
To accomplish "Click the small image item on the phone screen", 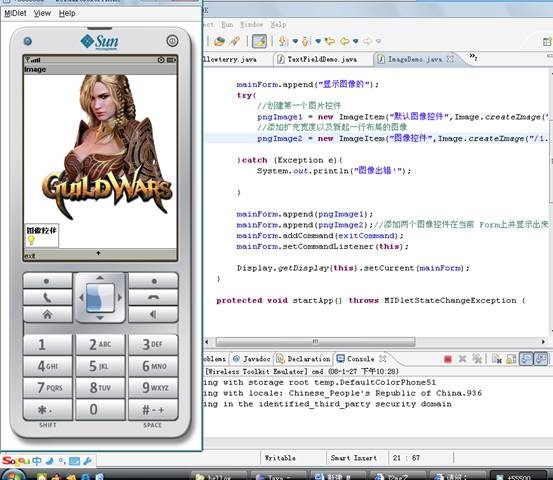I will (x=41, y=235).
